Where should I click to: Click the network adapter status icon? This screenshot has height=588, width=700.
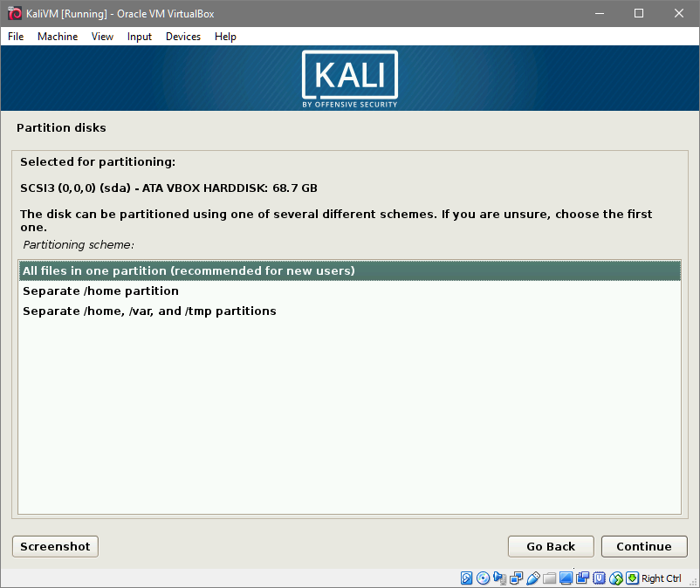pos(517,578)
